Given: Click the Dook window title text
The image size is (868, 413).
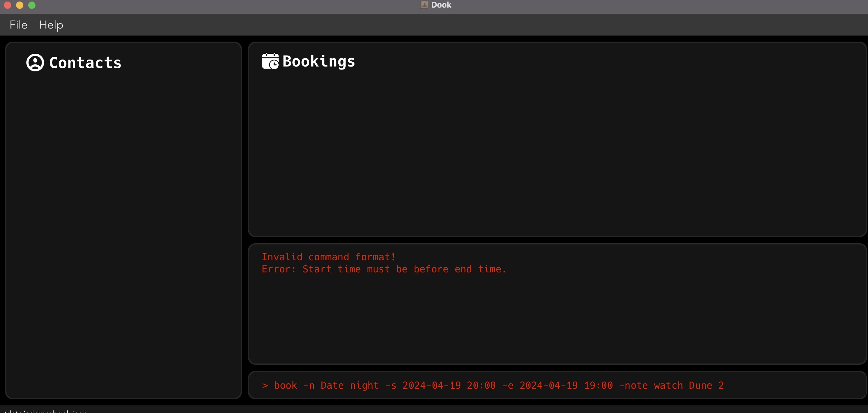Looking at the screenshot, I should [441, 5].
